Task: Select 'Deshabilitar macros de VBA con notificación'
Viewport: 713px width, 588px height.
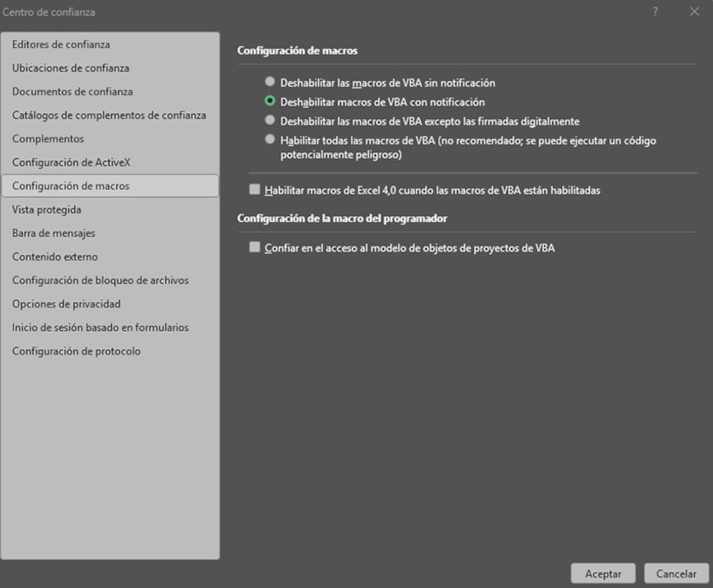Action: (x=270, y=102)
